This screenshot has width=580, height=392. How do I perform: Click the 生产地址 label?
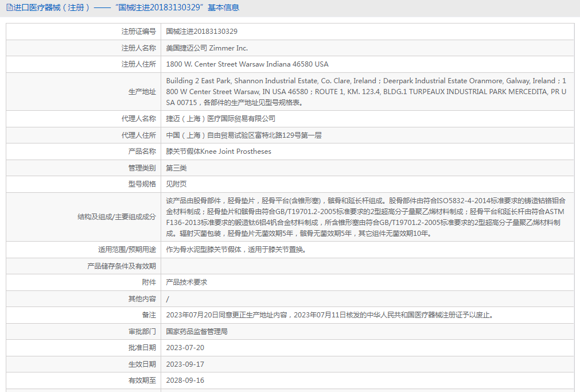point(142,91)
